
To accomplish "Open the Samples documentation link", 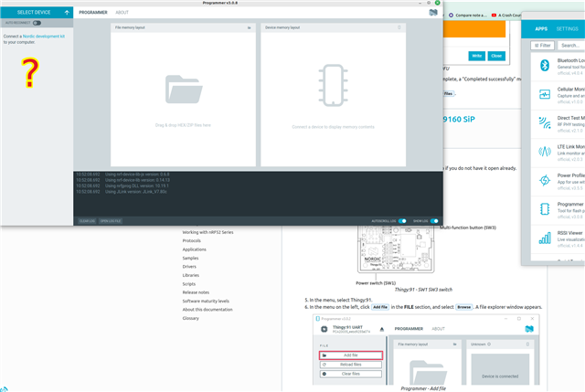I will pos(190,258).
